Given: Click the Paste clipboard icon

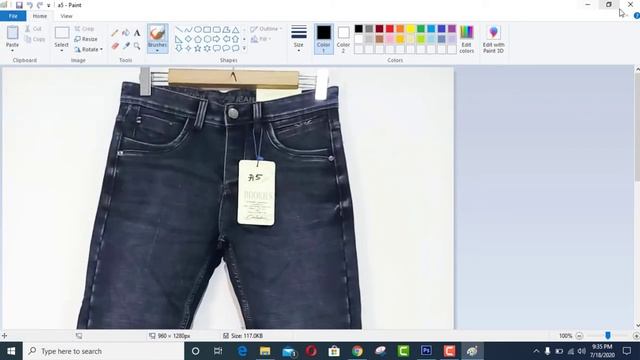Looking at the screenshot, I should click(x=12, y=33).
